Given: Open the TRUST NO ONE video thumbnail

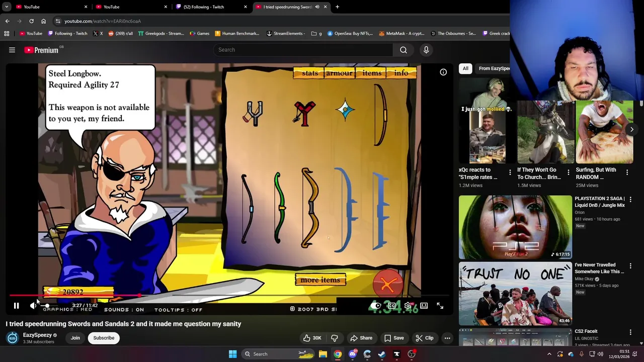Looking at the screenshot, I should 515,294.
